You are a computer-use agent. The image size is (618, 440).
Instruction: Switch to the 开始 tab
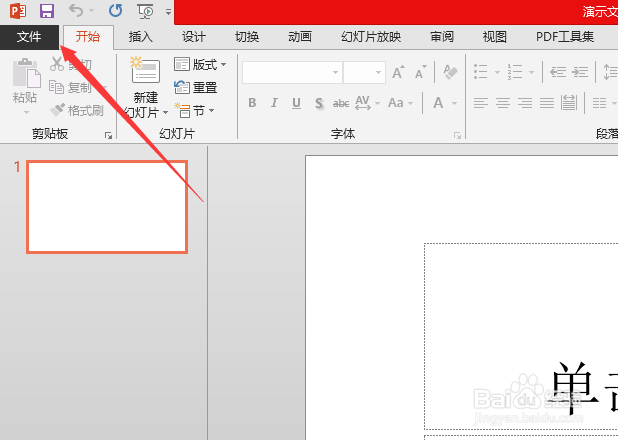(88, 37)
